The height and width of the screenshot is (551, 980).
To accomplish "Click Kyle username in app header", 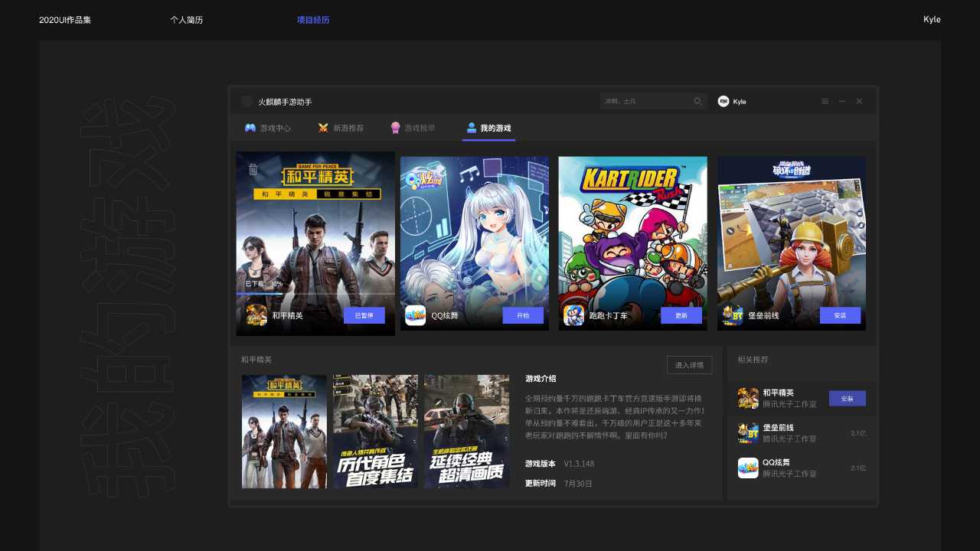I will click(740, 101).
